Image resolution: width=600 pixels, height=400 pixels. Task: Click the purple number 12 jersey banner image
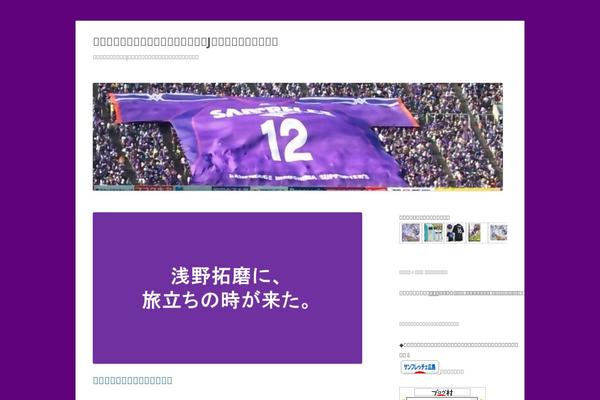coord(298,137)
